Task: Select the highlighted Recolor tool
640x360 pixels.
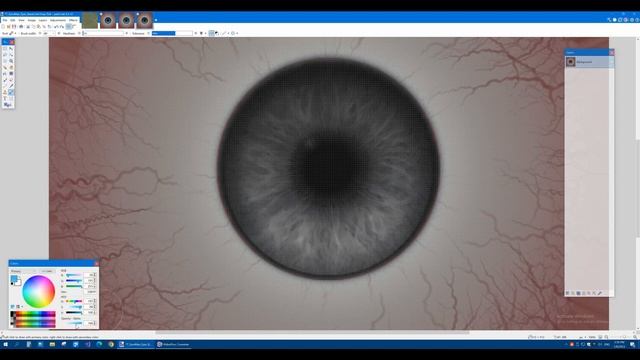Action: [x=11, y=92]
